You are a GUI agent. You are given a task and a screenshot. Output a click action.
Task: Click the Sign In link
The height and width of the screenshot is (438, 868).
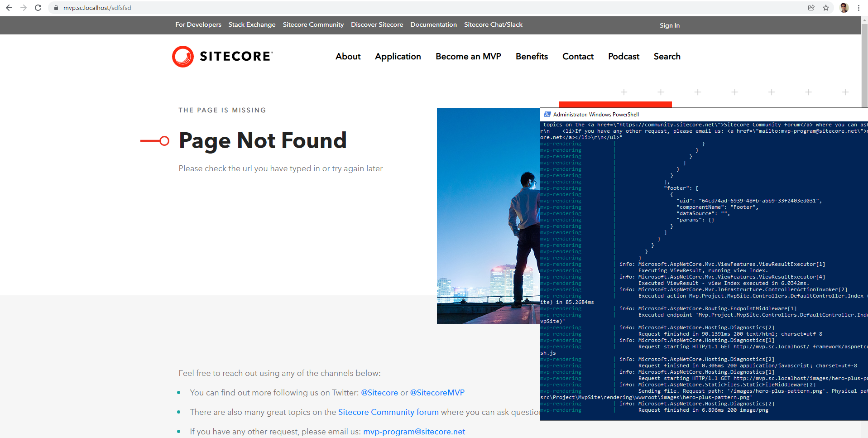click(x=669, y=25)
